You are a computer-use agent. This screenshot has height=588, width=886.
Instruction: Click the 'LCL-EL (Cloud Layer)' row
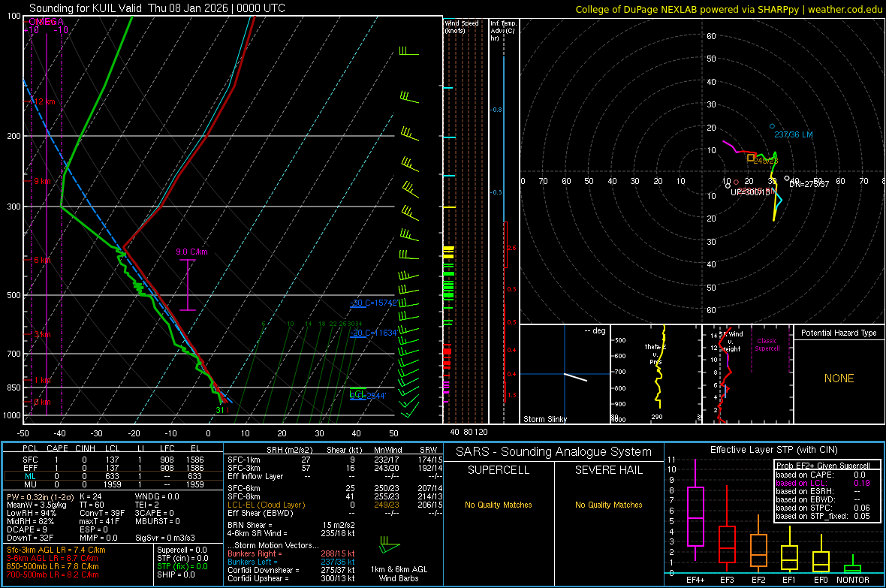point(335,505)
